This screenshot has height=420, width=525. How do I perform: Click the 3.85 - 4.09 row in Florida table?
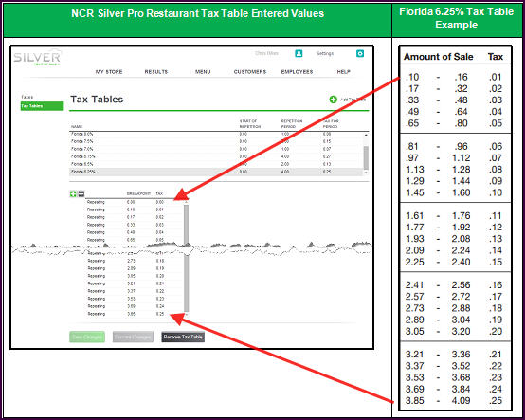[454, 401]
